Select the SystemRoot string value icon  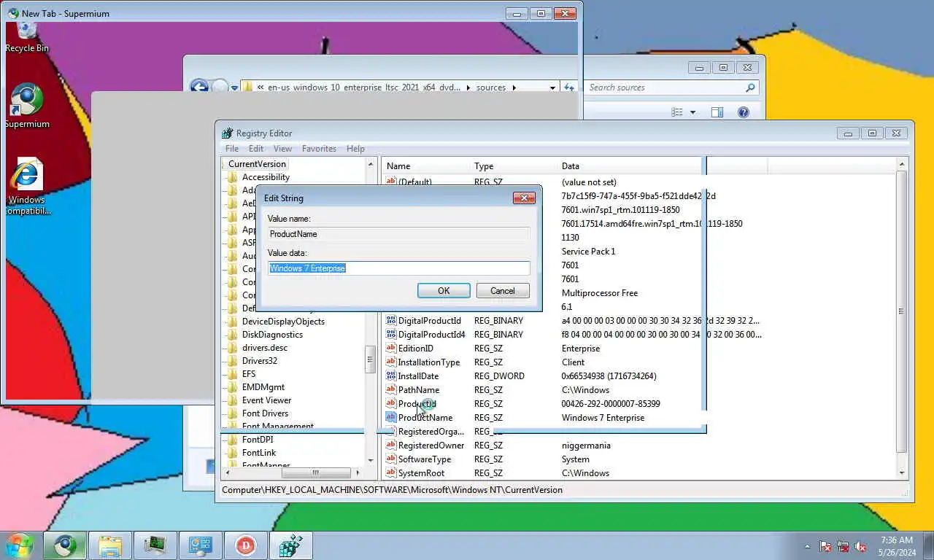[x=390, y=473]
